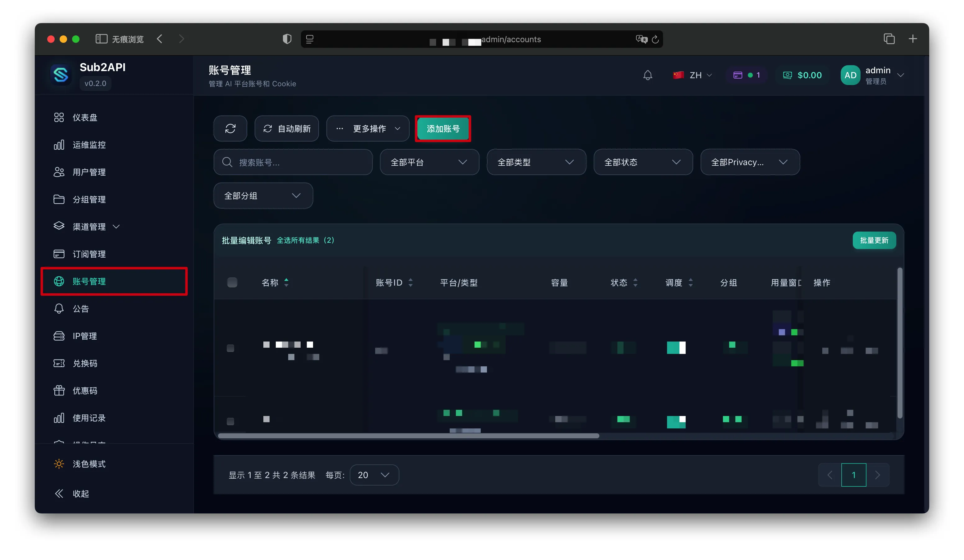The image size is (964, 560).
Task: Open the notification bell in header
Action: tap(647, 75)
